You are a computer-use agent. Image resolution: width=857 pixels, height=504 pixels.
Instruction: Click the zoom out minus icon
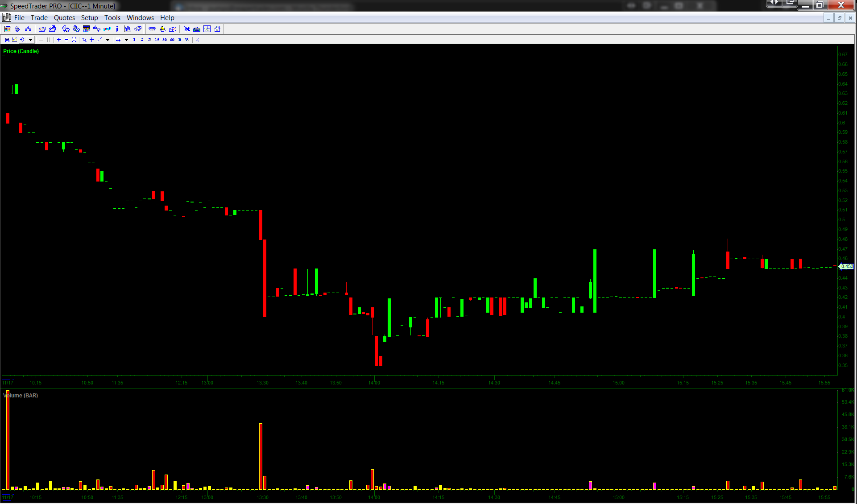(x=66, y=40)
